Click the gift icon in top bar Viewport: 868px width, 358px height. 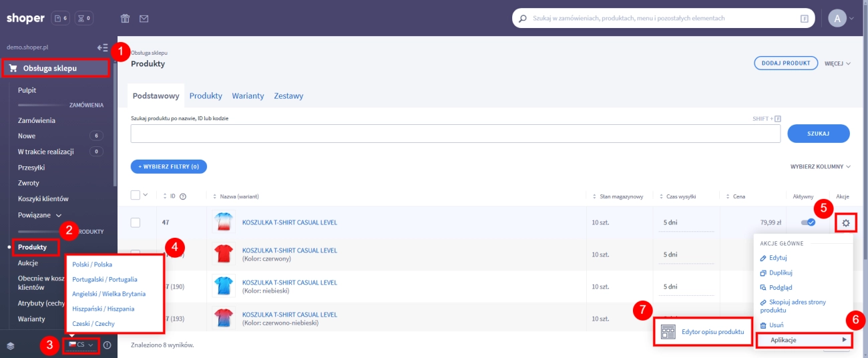point(125,18)
